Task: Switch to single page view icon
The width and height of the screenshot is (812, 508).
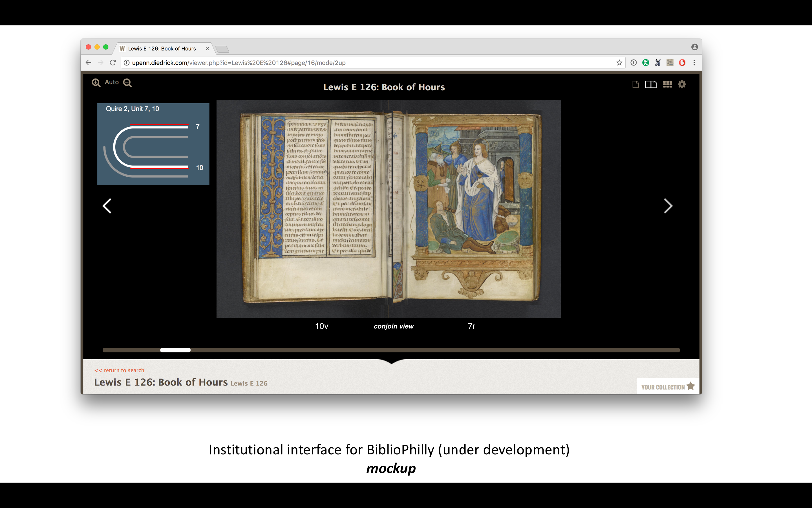Action: pos(635,84)
